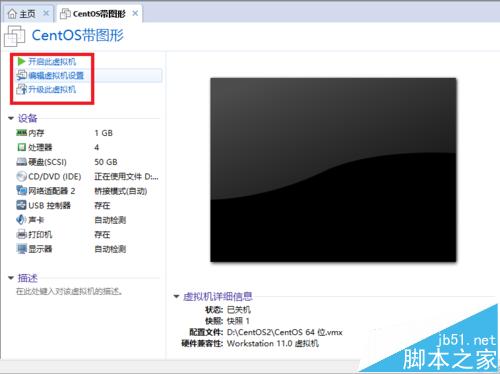Click the printer device icon
The height and width of the screenshot is (374, 500).
[x=22, y=234]
